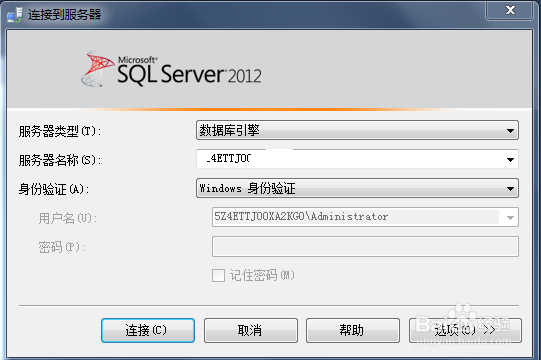Click the disabled 用户名 dropdown arrow
Viewport: 541px width, 360px height.
tap(510, 217)
